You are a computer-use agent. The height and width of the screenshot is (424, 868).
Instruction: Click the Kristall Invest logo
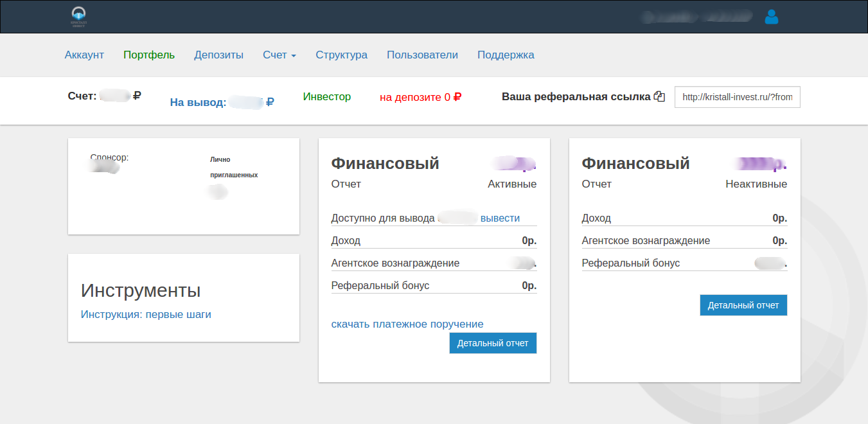pyautogui.click(x=78, y=17)
